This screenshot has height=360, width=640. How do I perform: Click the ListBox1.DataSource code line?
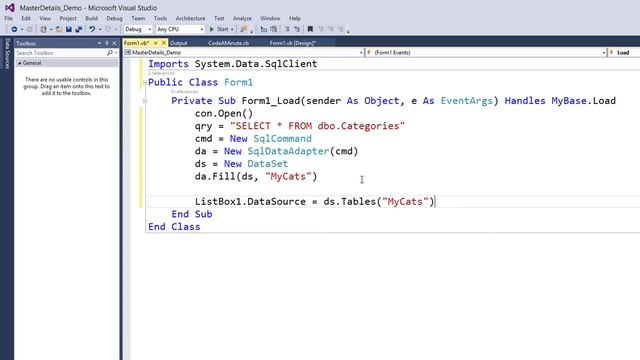[x=314, y=202]
